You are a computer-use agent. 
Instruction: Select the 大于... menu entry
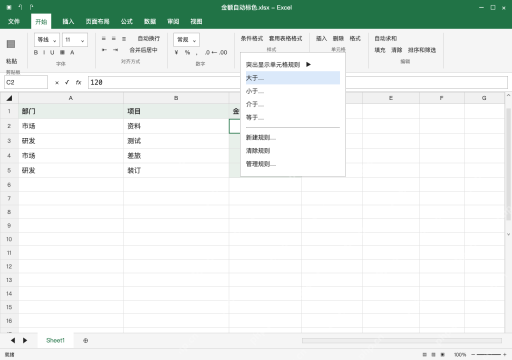coord(293,78)
